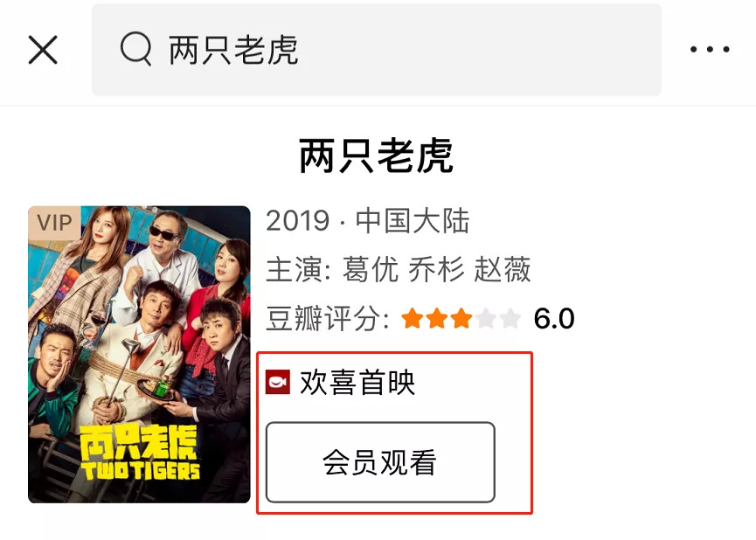Image resolution: width=756 pixels, height=540 pixels.
Task: Click the 会员观看 button
Action: (380, 462)
